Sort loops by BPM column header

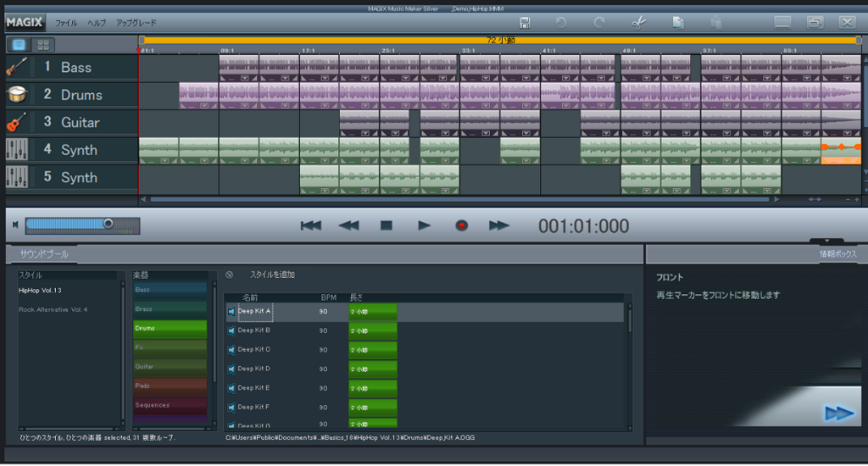point(329,297)
